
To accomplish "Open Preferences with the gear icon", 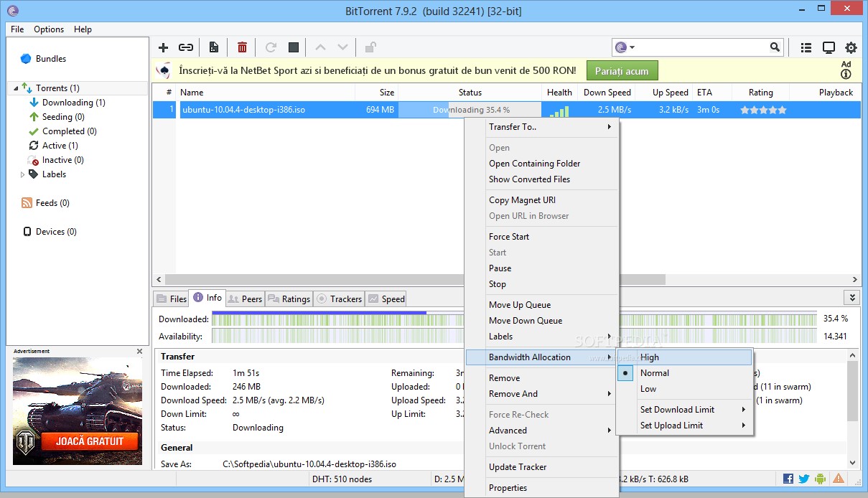I will tap(851, 47).
